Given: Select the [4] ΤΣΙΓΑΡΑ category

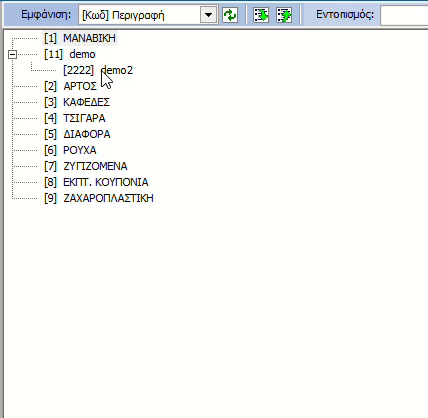Looking at the screenshot, I should (75, 118).
